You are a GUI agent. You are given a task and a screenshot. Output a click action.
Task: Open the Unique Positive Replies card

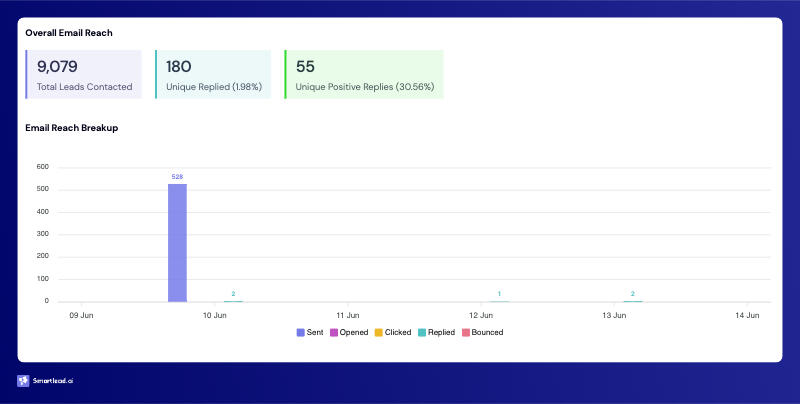364,75
